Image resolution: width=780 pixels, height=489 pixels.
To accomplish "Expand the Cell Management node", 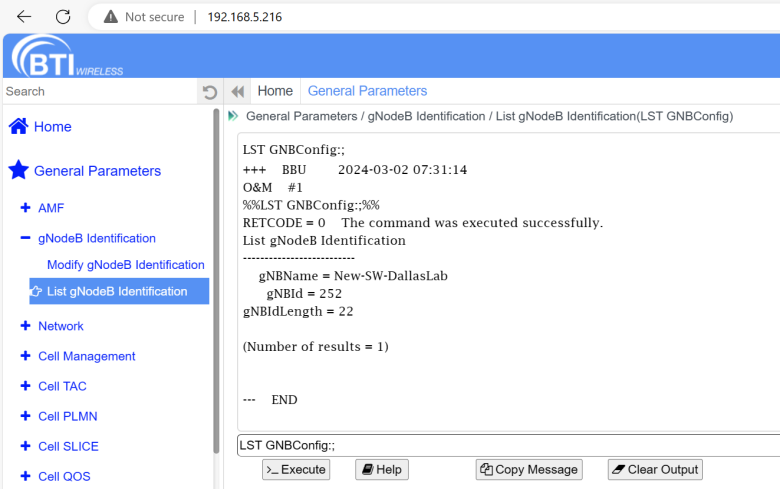I will (x=25, y=356).
